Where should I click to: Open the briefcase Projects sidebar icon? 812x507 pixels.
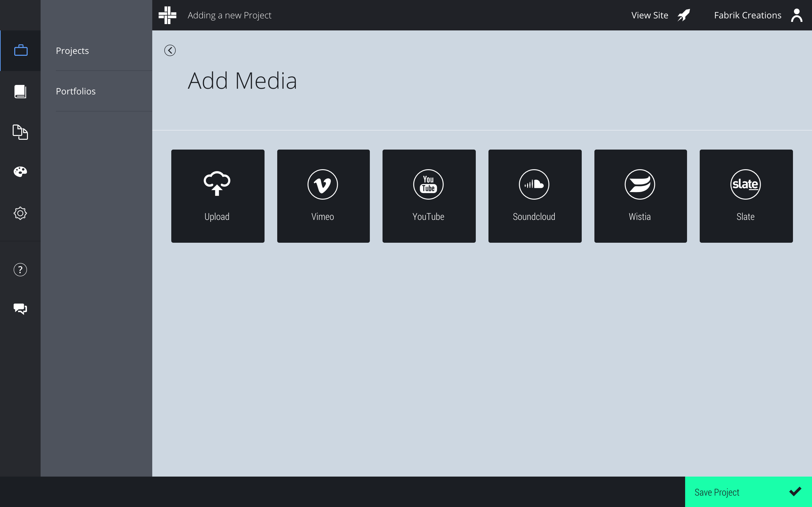[x=21, y=51]
